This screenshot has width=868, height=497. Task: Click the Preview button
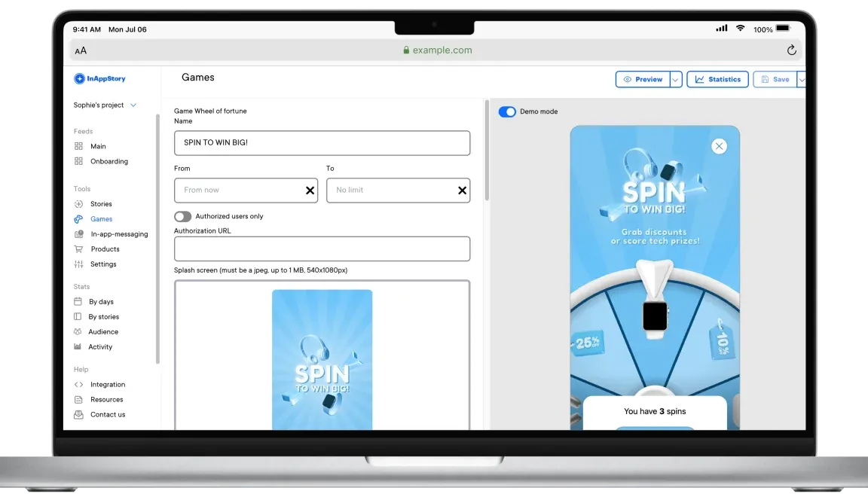[643, 79]
